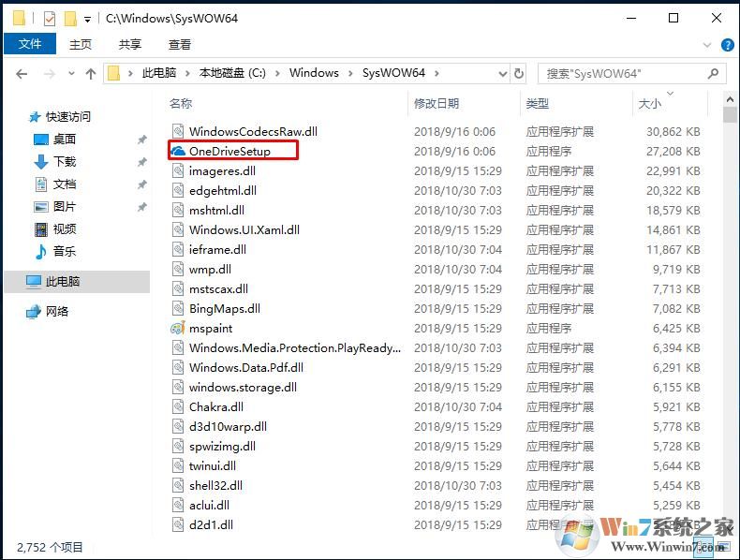Expand the chevron after SysWOW64 in path

click(x=437, y=73)
